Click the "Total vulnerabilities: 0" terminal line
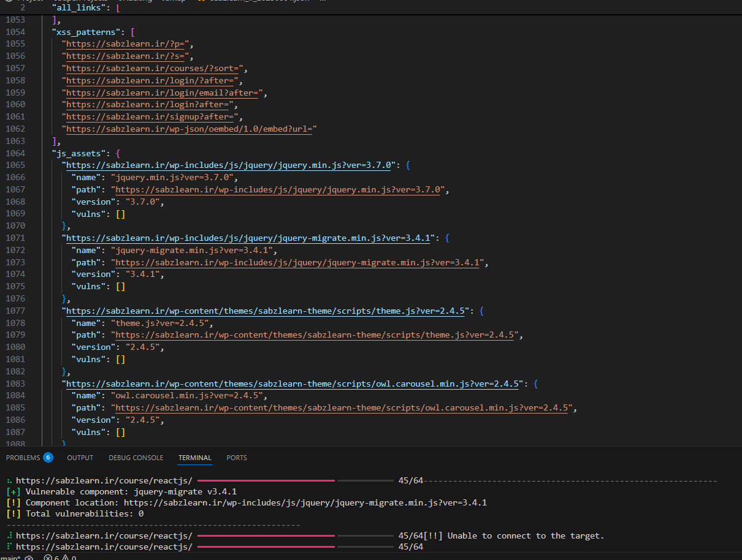Screen dimensions: 742x560 coord(75,514)
